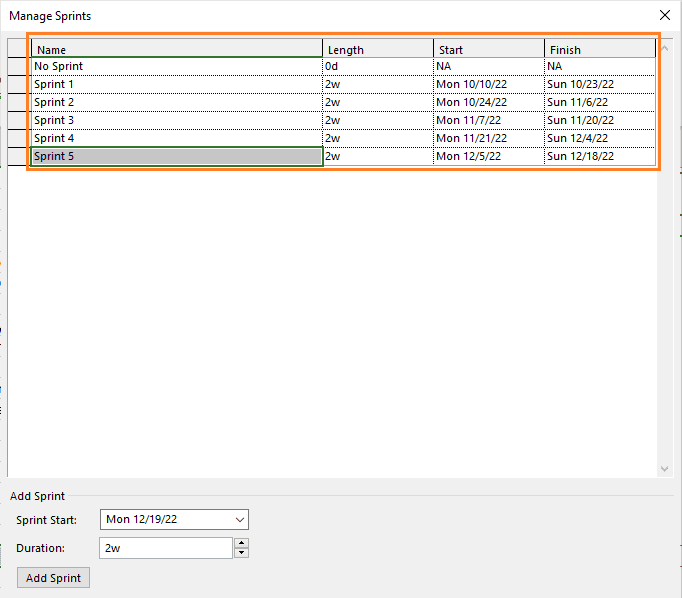This screenshot has height=598, width=682.
Task: Click the Duration input field
Action: coord(166,548)
